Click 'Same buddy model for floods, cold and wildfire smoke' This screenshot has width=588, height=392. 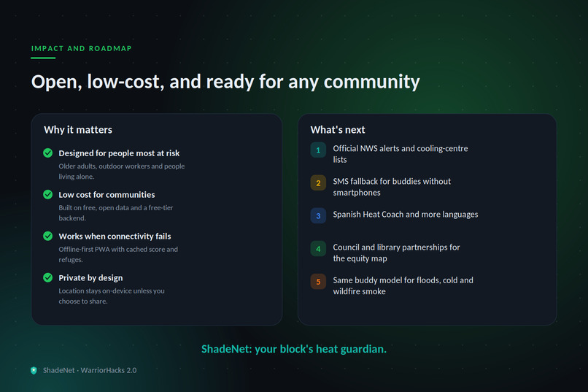tap(403, 285)
